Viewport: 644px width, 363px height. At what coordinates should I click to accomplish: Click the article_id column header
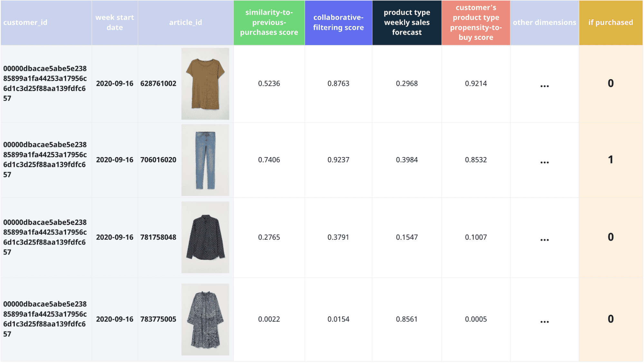click(x=186, y=23)
